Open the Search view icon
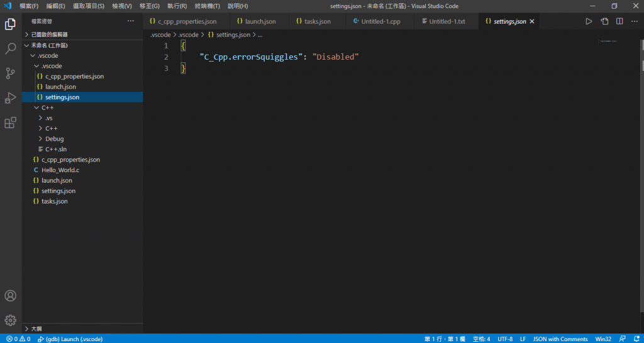644x343 pixels. [10, 49]
